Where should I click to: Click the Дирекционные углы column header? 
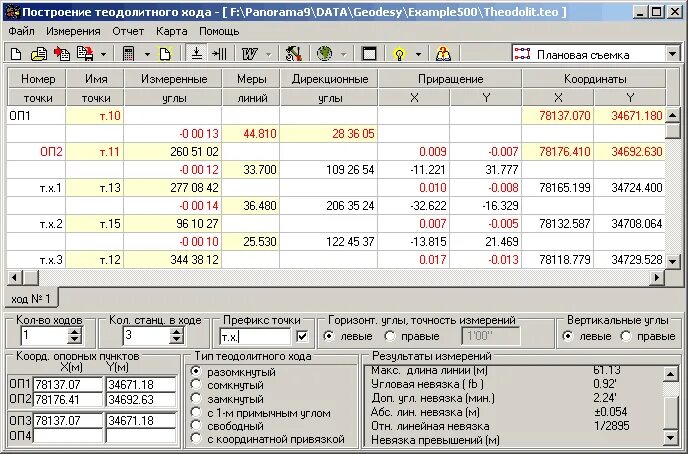(x=330, y=88)
